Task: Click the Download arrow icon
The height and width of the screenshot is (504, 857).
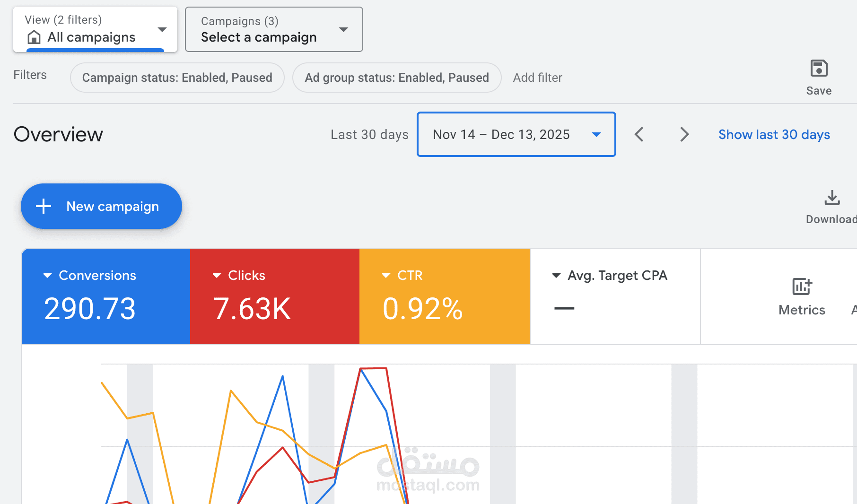Action: (x=832, y=198)
